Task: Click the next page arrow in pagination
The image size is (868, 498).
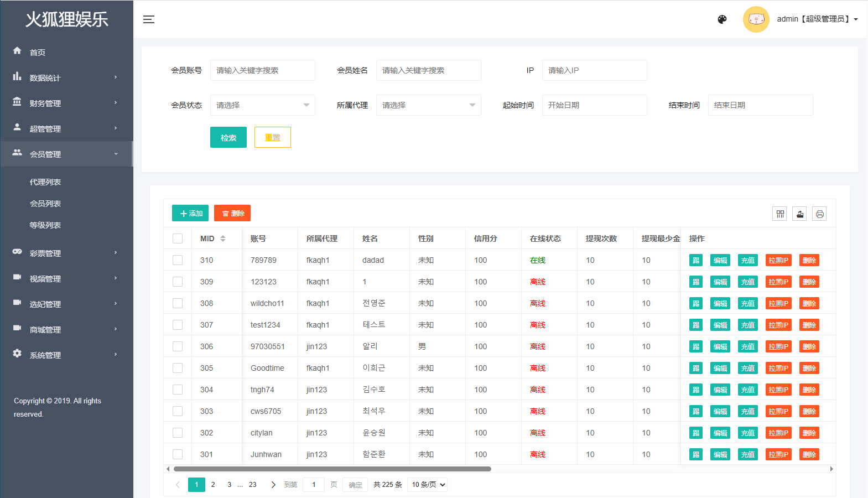Action: 273,485
